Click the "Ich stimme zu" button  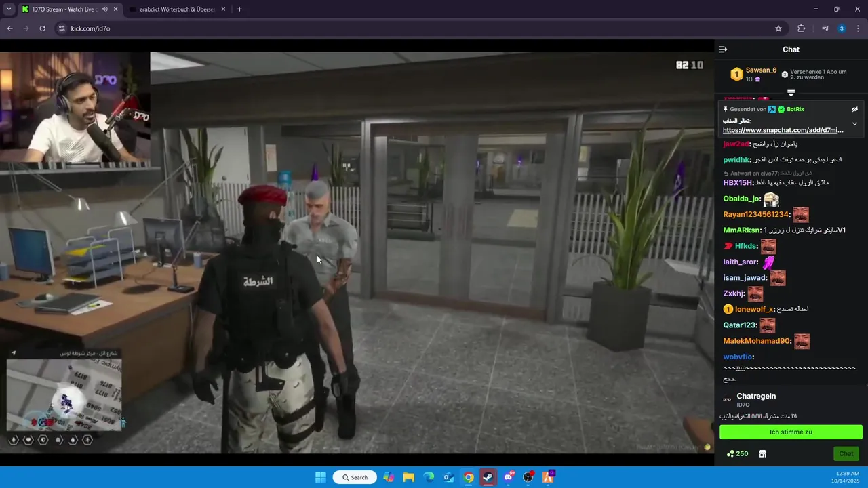coord(791,432)
